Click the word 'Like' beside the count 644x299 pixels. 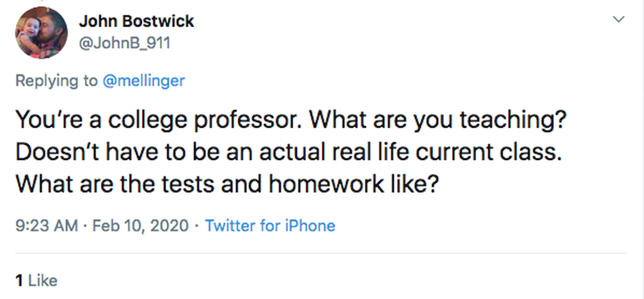click(x=43, y=280)
